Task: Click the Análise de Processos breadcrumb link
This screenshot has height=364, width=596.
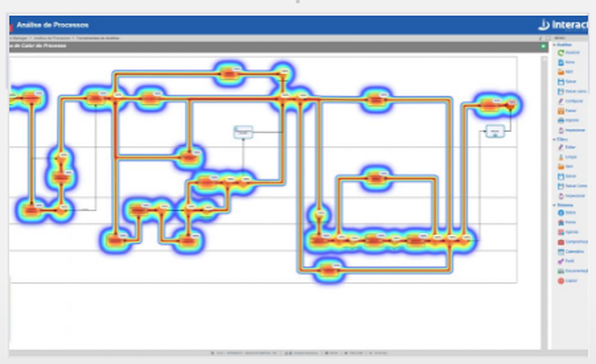Action: [x=52, y=38]
